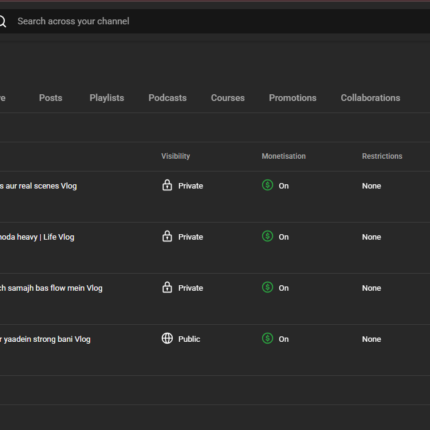The image size is (430, 430).
Task: Click the lock icon for real scenes Vlog
Action: (167, 185)
